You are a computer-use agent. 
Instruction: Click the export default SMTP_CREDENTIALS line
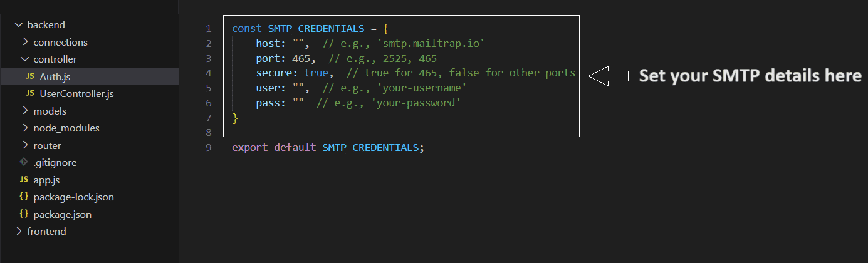tap(328, 148)
